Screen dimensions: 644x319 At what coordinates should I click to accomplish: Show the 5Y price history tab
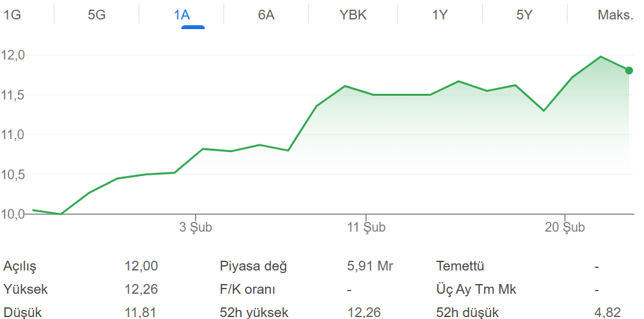[x=524, y=15]
